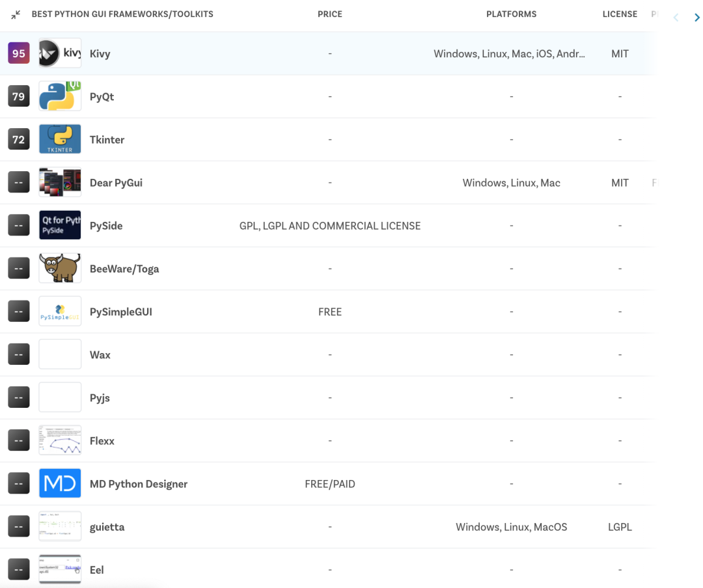Image resolution: width=703 pixels, height=588 pixels.
Task: Select MD Python Designer's FREE/PAID price
Action: coord(330,484)
